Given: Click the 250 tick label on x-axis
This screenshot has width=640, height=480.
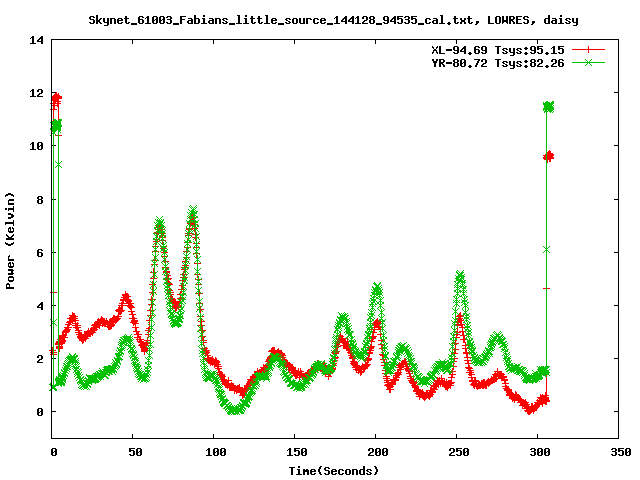Looking at the screenshot, I should coord(457,452).
